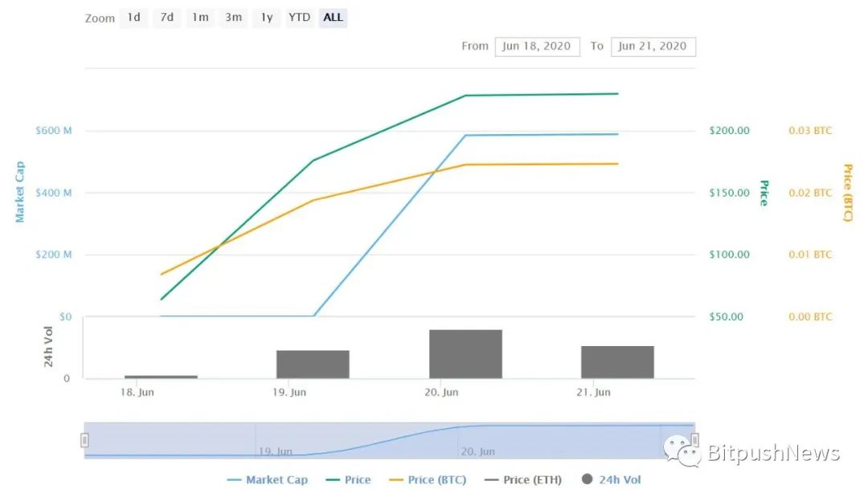Hide Price (BTC) series via legend
Screen dimensions: 868x493
tap(428, 480)
